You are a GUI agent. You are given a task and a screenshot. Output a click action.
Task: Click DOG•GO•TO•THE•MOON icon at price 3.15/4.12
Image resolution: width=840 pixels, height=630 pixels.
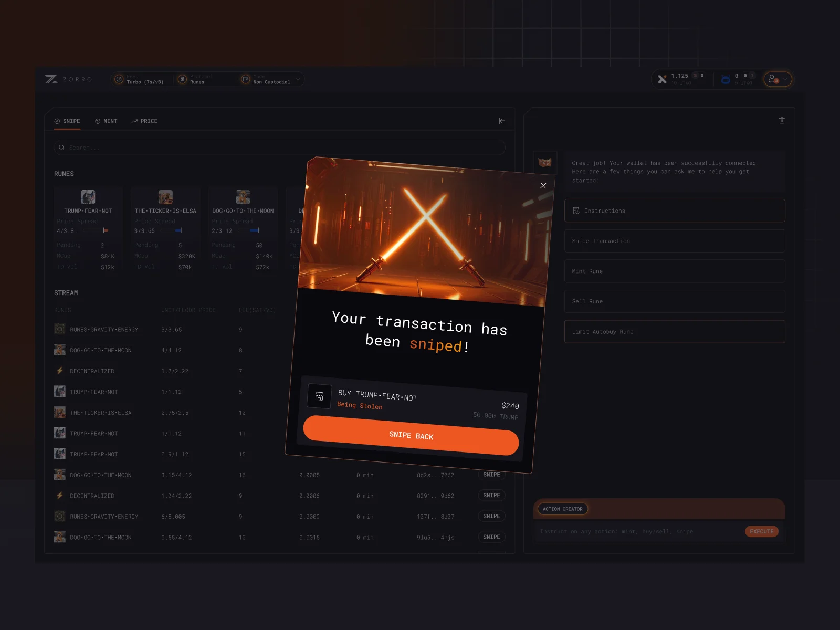click(x=60, y=475)
